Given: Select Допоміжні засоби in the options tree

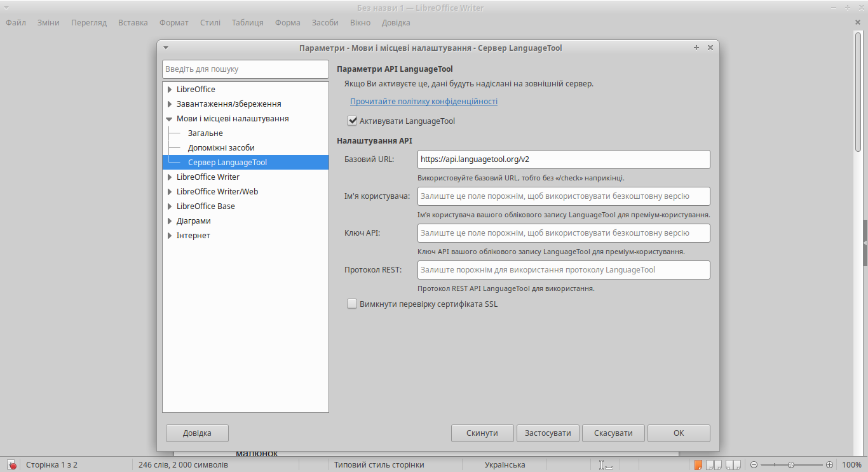Looking at the screenshot, I should pyautogui.click(x=221, y=148).
